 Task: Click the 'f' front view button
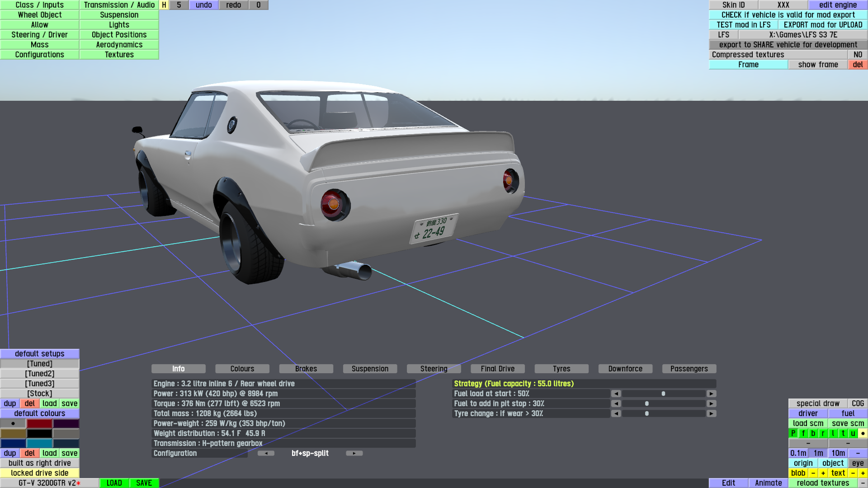pos(803,433)
